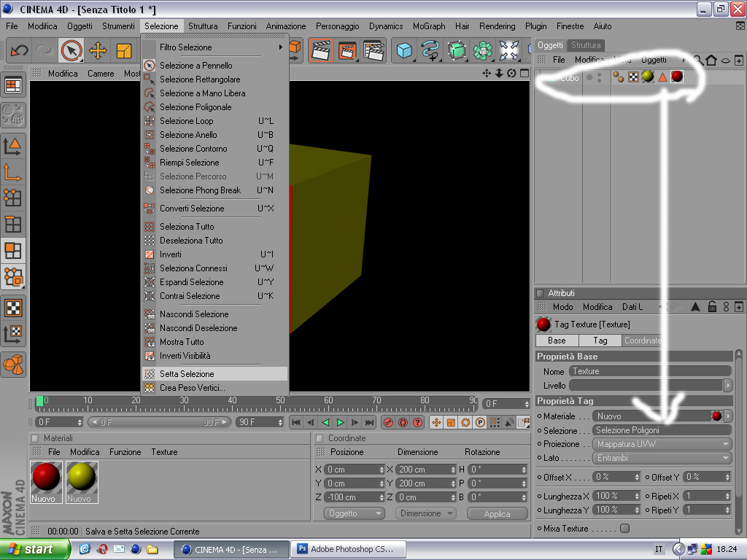Select the red Nuovo material thumbnail

[x=46, y=482]
